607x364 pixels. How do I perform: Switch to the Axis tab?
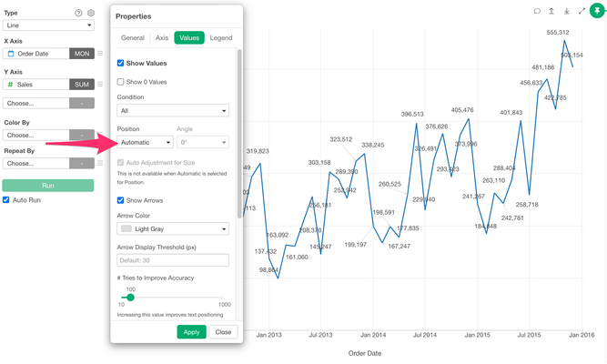(x=162, y=37)
